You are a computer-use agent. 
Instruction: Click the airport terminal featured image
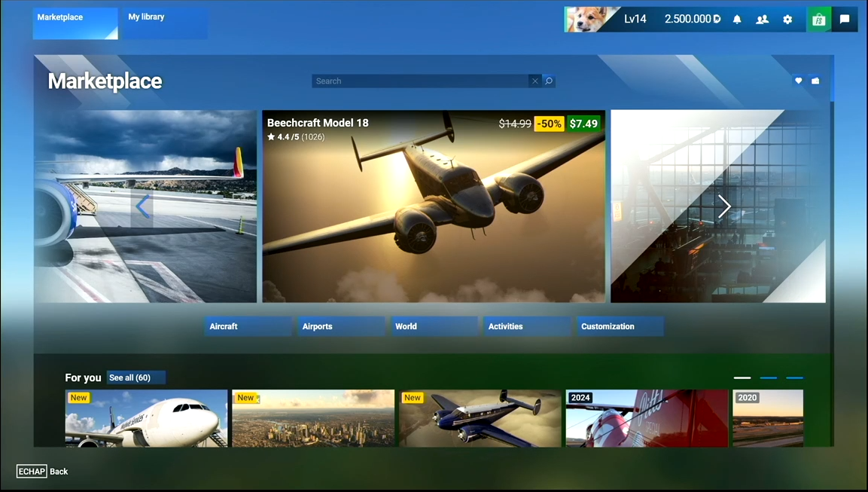718,206
